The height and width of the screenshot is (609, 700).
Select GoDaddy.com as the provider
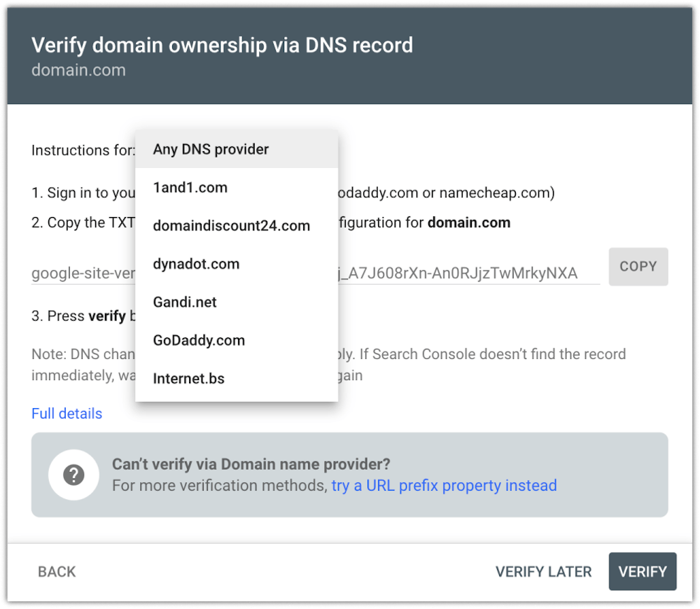click(x=199, y=340)
